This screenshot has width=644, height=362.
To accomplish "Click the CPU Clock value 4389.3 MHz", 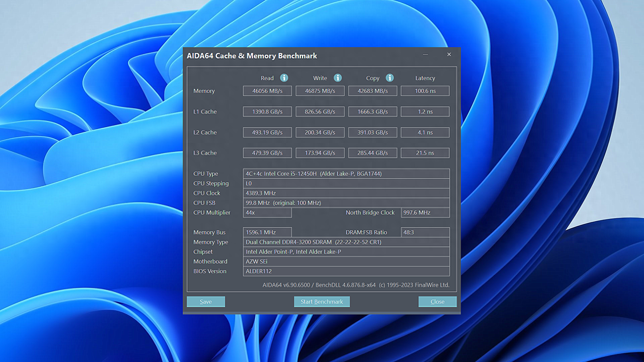I will click(x=346, y=193).
